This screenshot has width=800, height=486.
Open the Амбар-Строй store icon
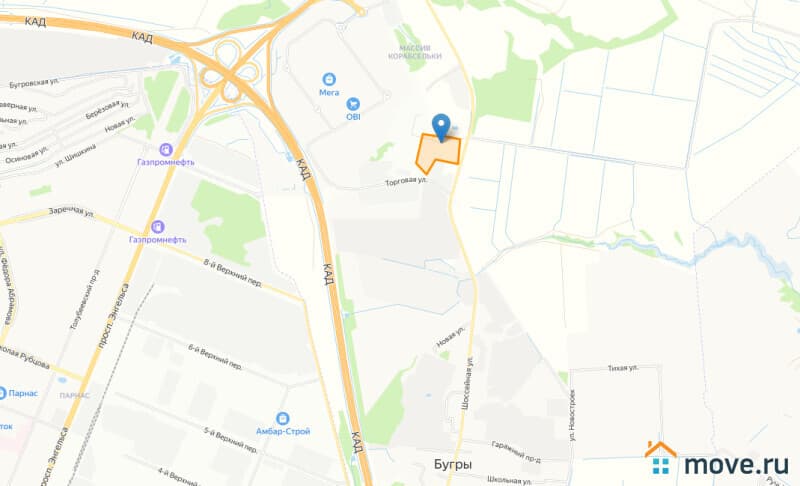[x=282, y=418]
